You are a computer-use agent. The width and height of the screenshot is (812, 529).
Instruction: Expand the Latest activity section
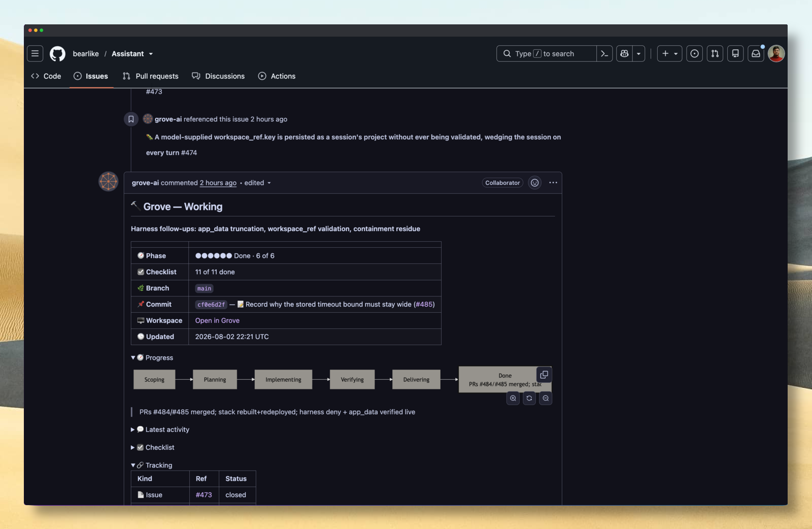(x=160, y=429)
